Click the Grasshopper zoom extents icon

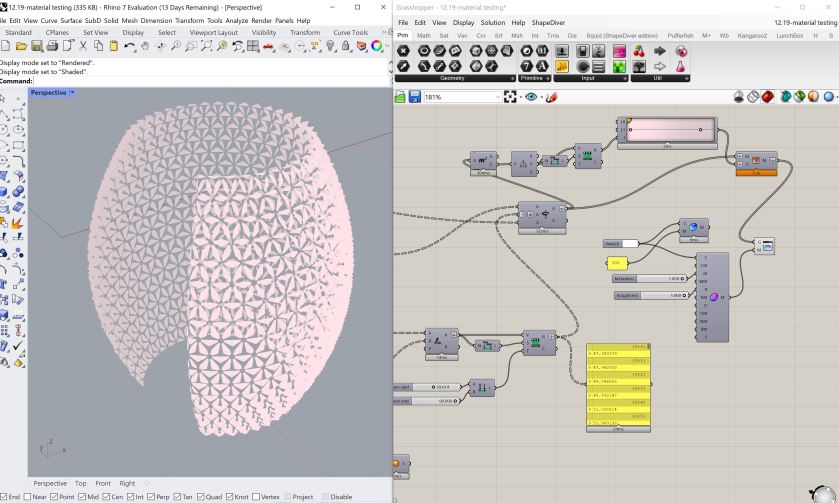511,97
